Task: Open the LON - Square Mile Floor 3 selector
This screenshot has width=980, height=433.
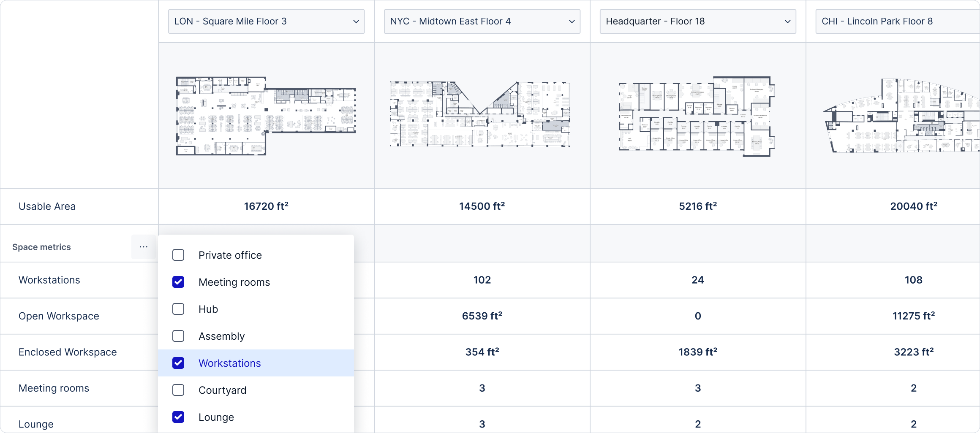Action: (x=266, y=22)
